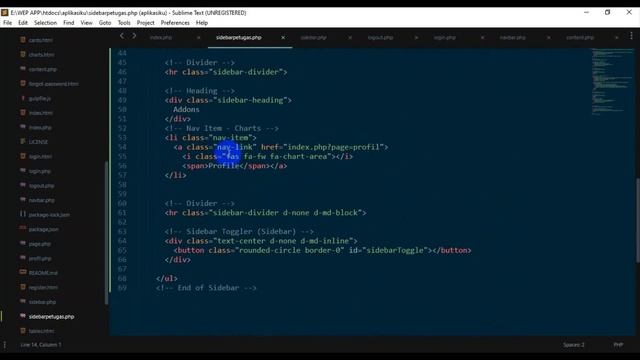Click the Spaces: 2 indentation setting

pyautogui.click(x=573, y=345)
